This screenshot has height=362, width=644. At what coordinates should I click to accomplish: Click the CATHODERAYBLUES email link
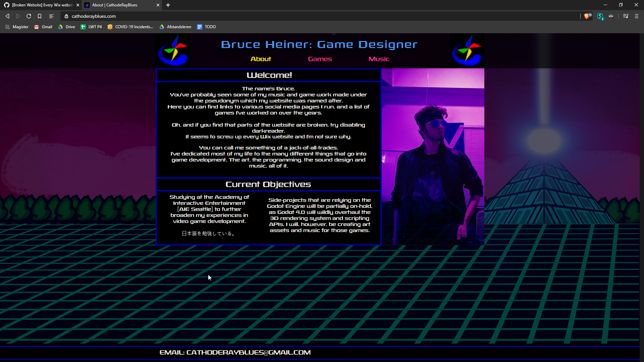tap(235, 353)
